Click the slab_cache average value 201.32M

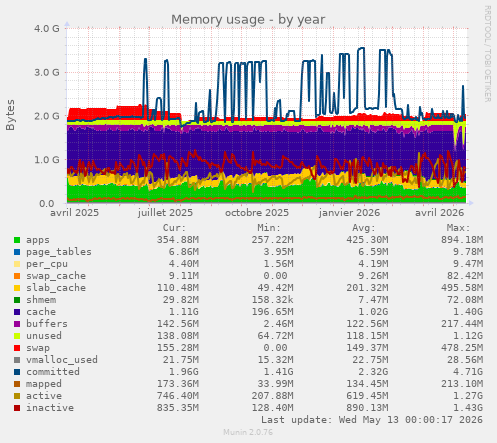coord(367,288)
